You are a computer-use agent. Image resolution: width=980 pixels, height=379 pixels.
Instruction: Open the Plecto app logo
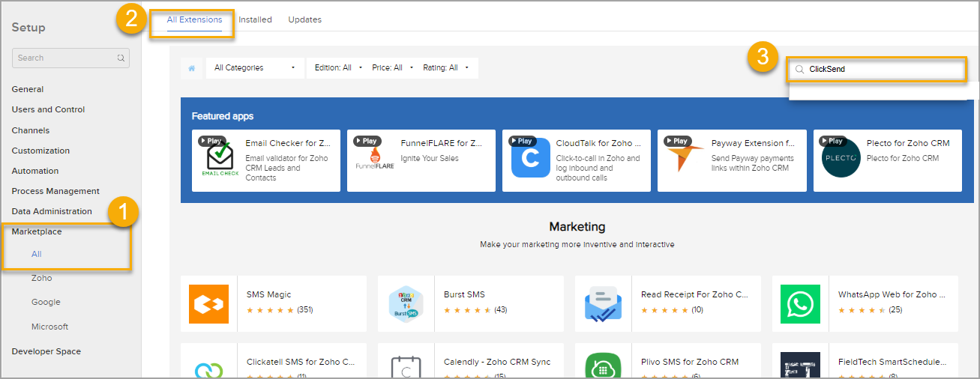(x=841, y=159)
